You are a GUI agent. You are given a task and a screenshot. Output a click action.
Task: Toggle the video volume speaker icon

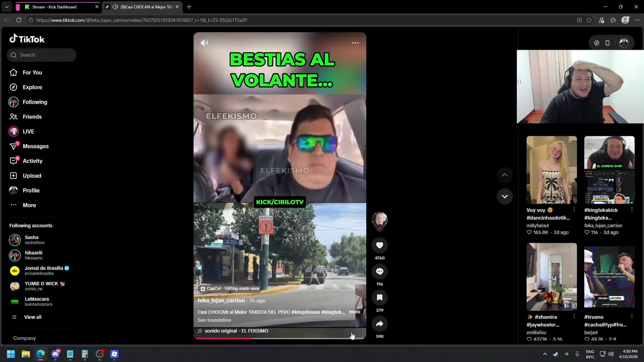click(204, 43)
